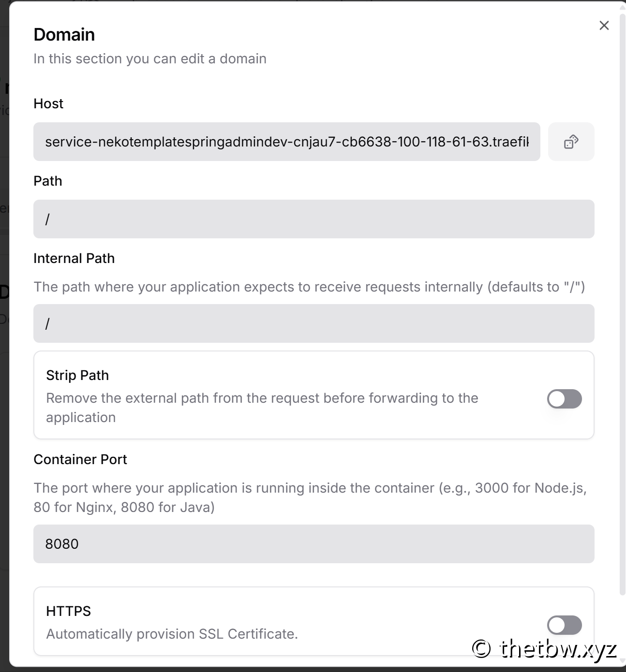Focus the Path input box
This screenshot has height=672, width=626.
click(313, 219)
